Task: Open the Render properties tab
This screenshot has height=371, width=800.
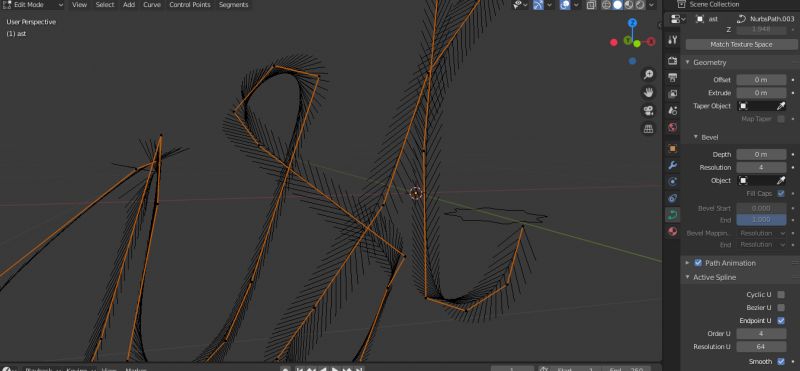Action: 672,61
